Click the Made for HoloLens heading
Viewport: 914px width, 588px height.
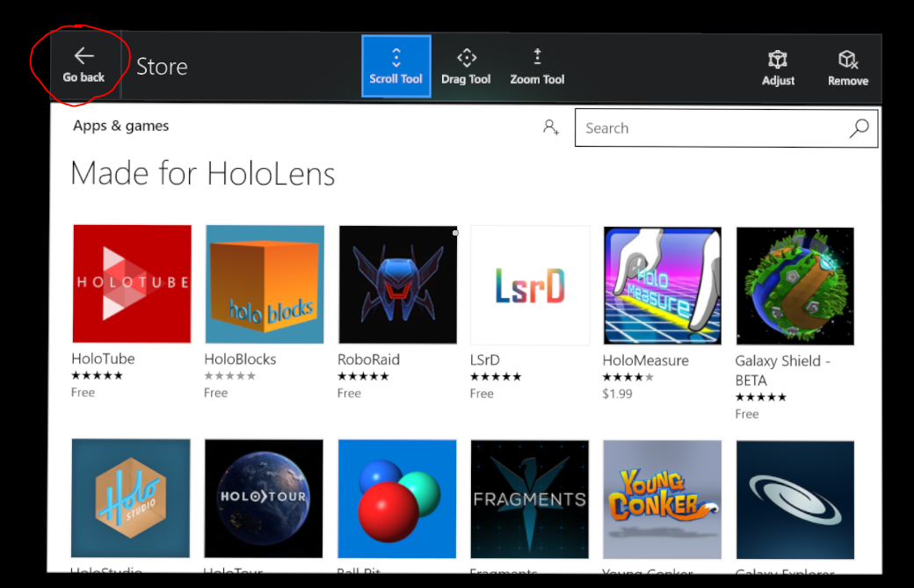(203, 173)
